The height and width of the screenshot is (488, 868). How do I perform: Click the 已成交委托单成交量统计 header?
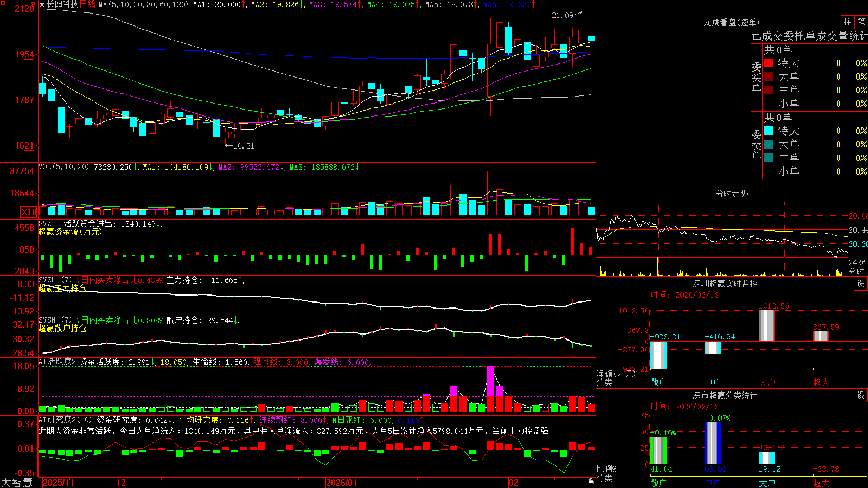click(x=809, y=36)
